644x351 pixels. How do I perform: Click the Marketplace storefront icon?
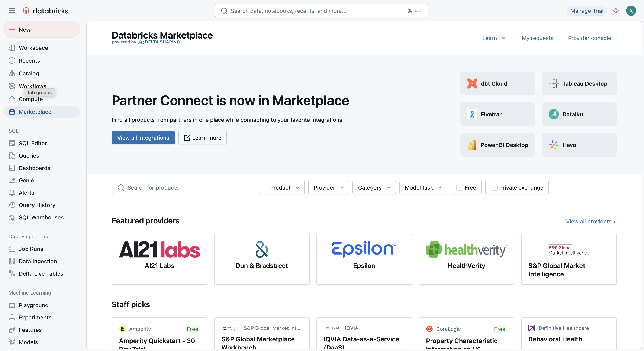[x=12, y=112]
